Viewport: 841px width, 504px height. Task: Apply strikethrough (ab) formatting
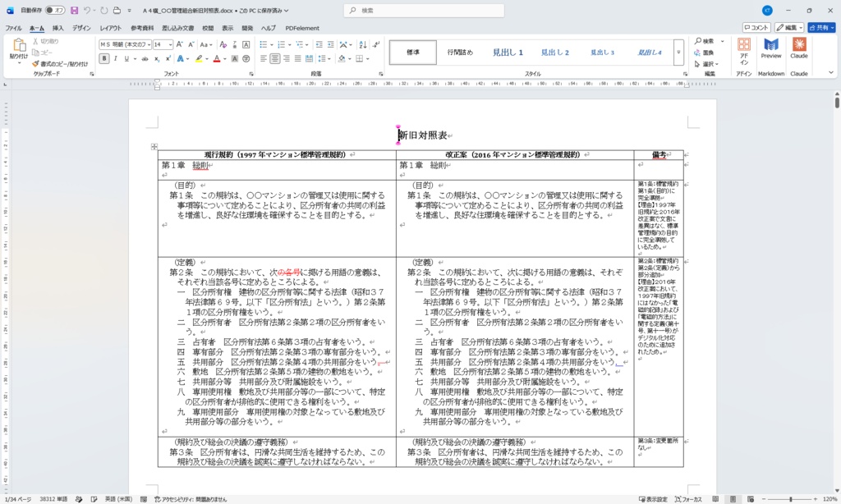click(x=145, y=59)
